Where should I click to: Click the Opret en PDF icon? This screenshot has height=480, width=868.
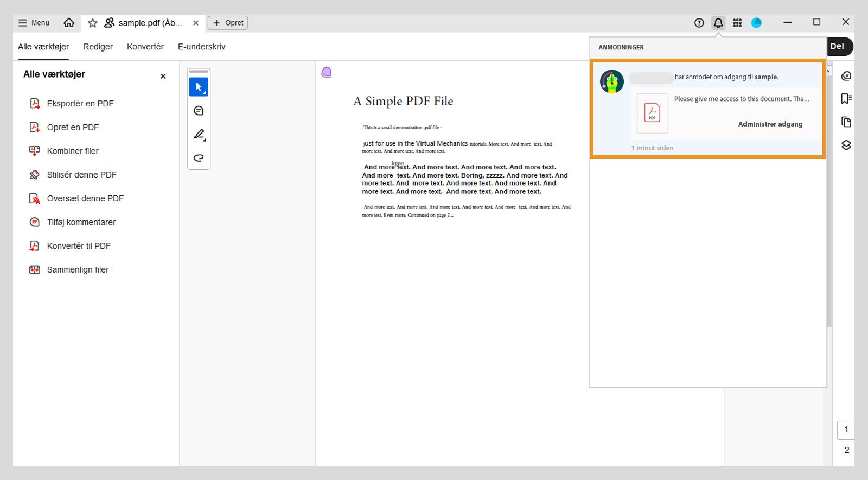35,127
